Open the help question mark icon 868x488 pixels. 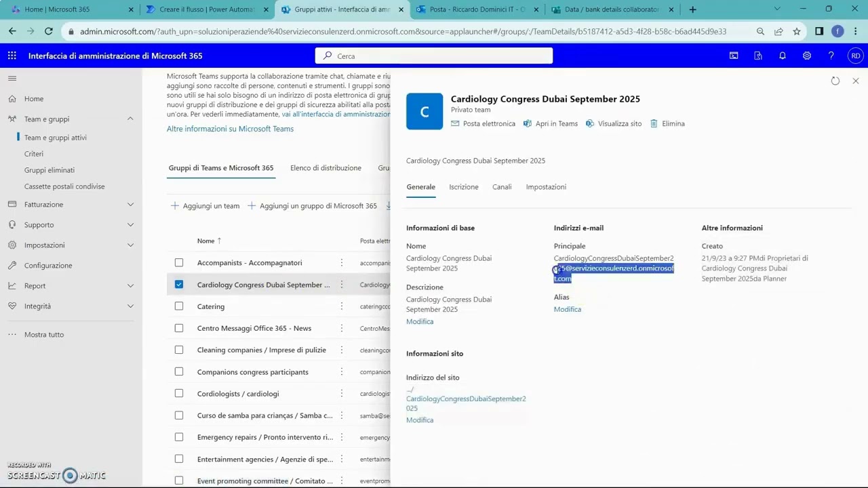pyautogui.click(x=831, y=56)
